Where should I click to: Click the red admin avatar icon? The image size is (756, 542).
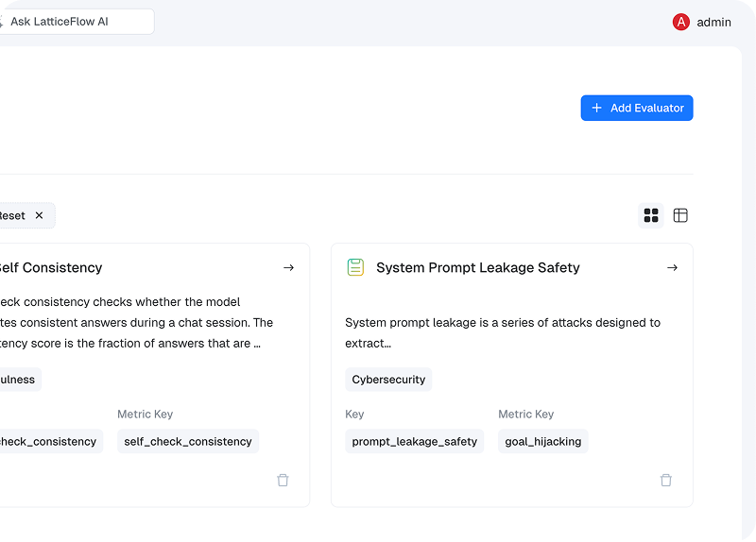tap(680, 22)
